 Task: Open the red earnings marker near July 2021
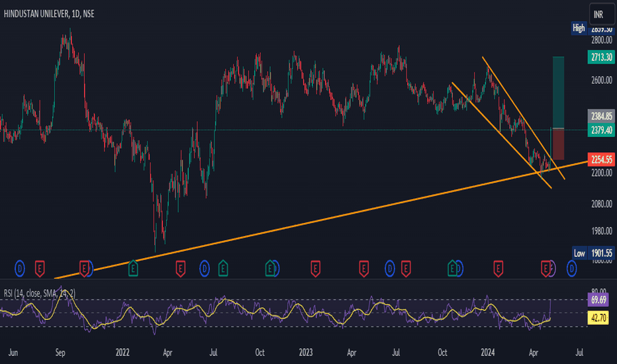pyautogui.click(x=39, y=269)
